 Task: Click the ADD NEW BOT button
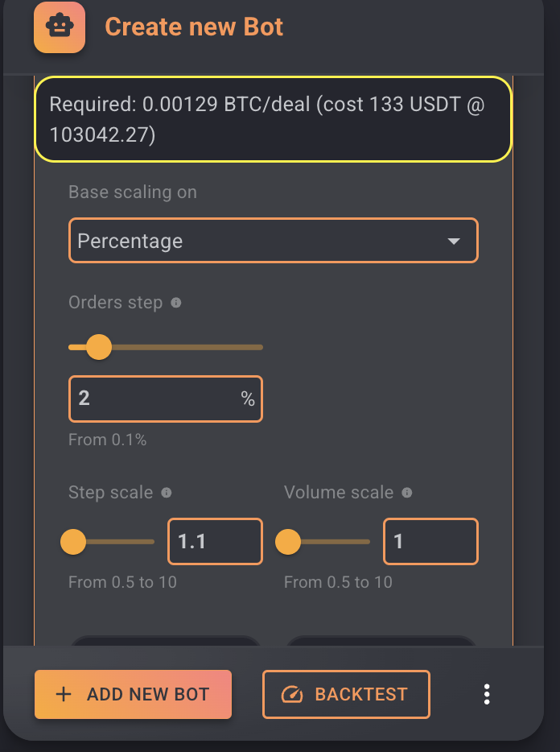point(133,694)
